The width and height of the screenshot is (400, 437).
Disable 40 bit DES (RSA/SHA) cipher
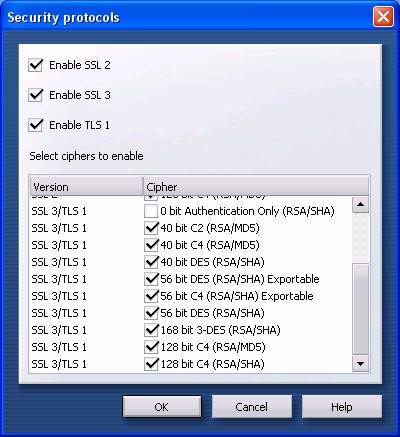(x=151, y=262)
